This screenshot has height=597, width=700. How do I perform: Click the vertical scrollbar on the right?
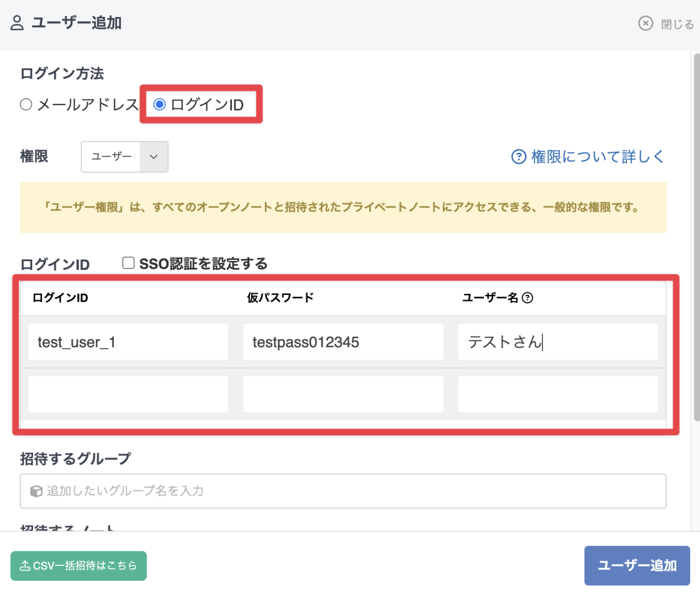click(696, 237)
